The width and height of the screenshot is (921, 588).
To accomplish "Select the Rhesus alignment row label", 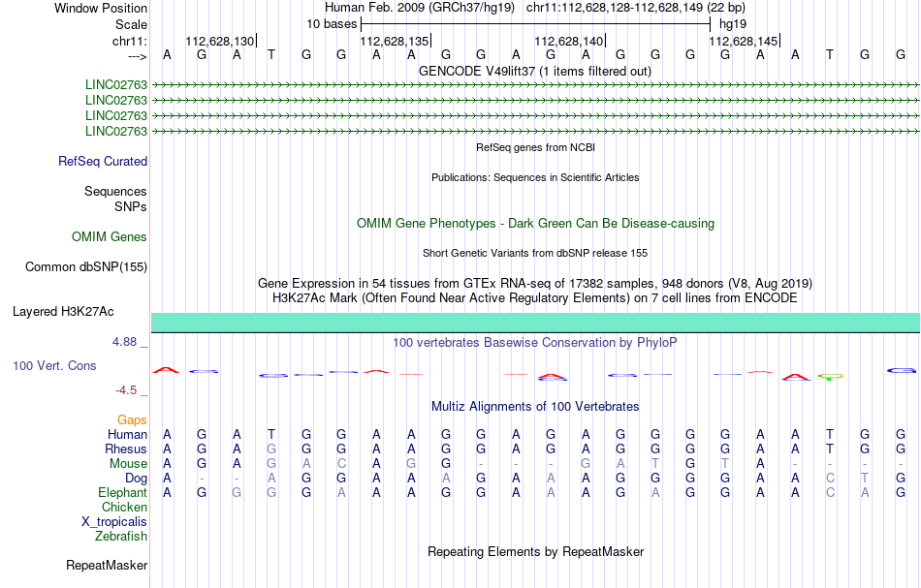I will [126, 449].
